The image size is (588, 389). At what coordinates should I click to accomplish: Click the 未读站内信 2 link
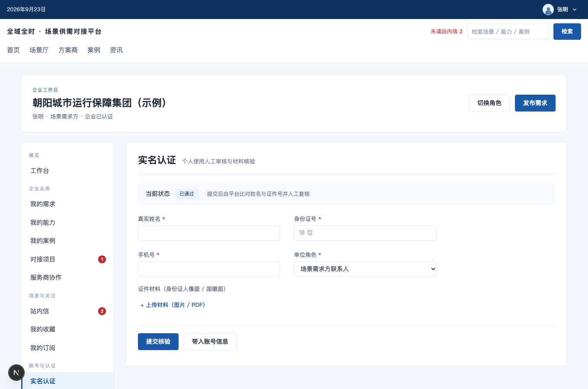pos(446,32)
